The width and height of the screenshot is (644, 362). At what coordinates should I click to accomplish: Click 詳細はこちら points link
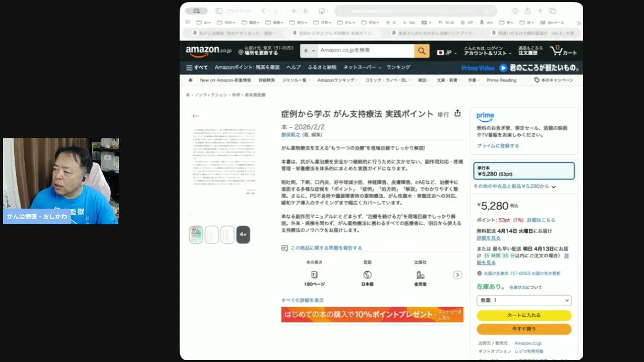click(x=541, y=220)
